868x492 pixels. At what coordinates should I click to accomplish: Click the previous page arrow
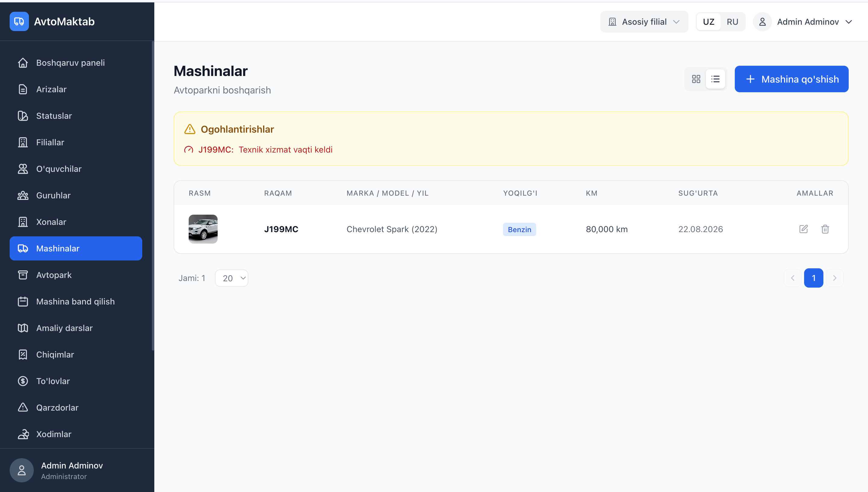792,278
